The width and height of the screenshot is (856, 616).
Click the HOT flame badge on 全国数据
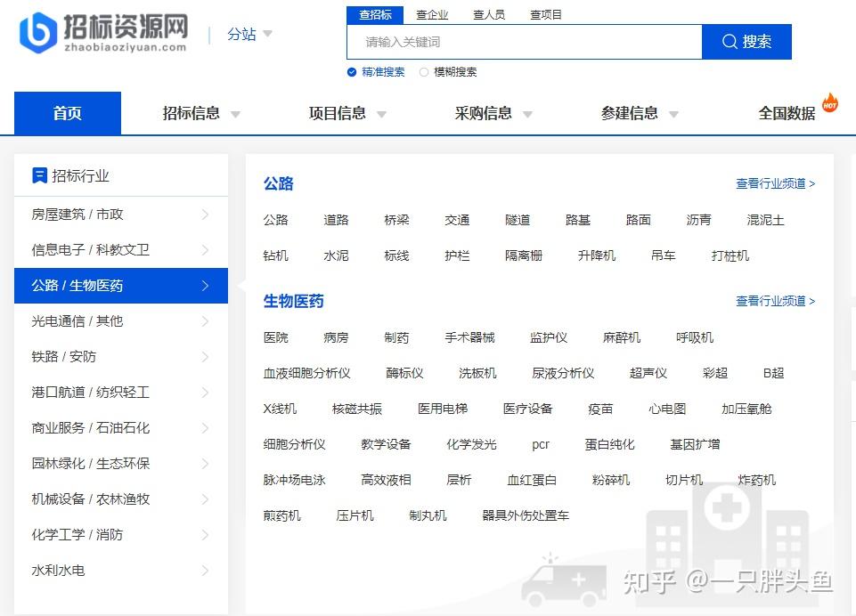point(830,102)
